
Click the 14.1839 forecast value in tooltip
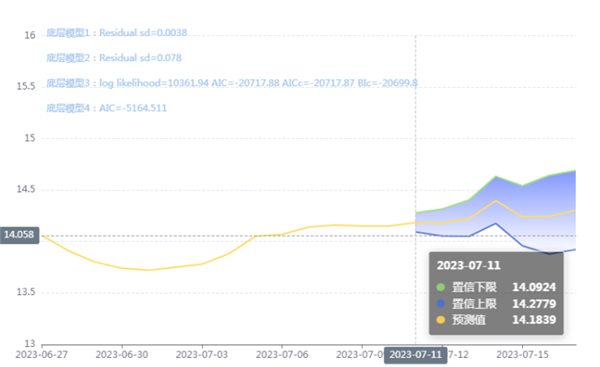(534, 320)
